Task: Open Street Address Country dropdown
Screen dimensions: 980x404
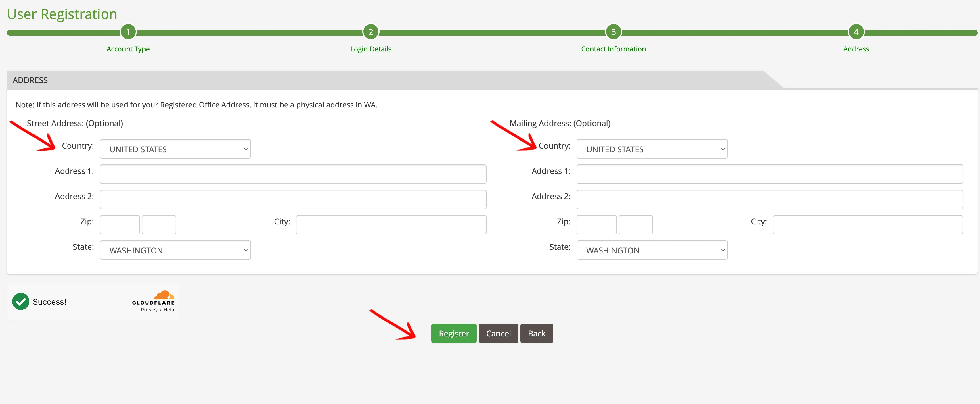Action: (175, 149)
